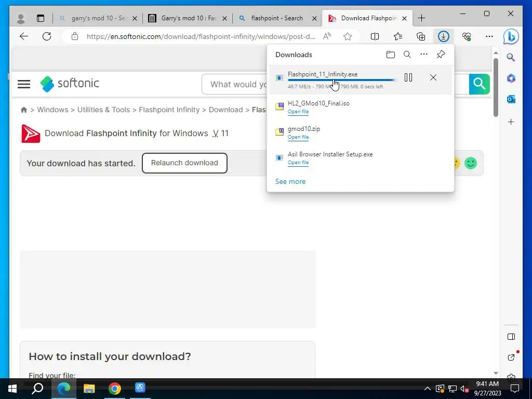Open the Collections icon

(421, 36)
